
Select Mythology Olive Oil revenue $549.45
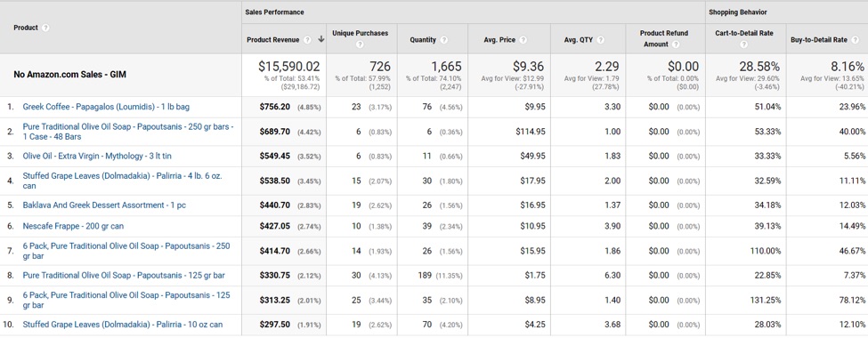point(274,156)
